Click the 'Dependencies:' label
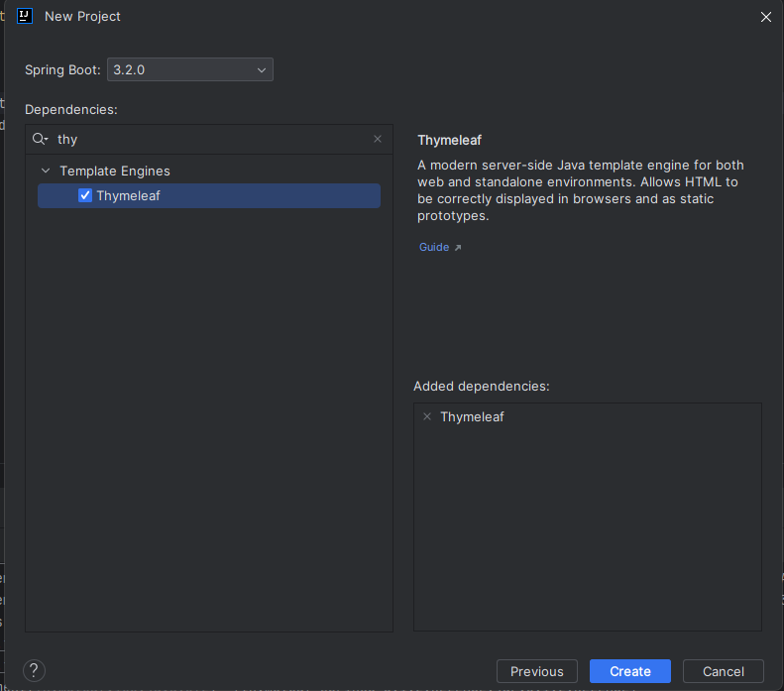The height and width of the screenshot is (691, 784). [x=71, y=109]
